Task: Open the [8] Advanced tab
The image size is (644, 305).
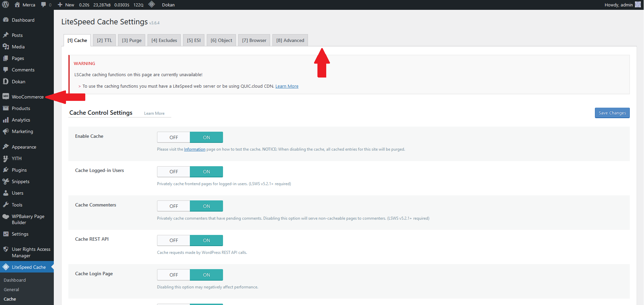Action: (290, 40)
